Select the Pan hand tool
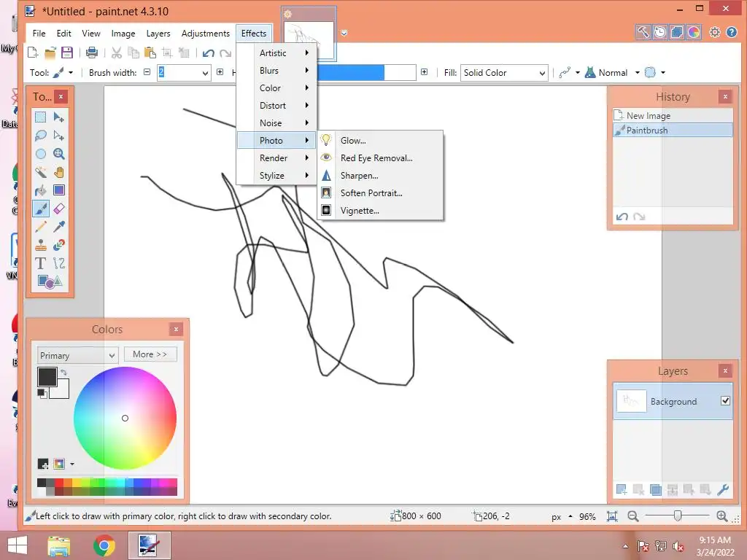 coord(59,172)
